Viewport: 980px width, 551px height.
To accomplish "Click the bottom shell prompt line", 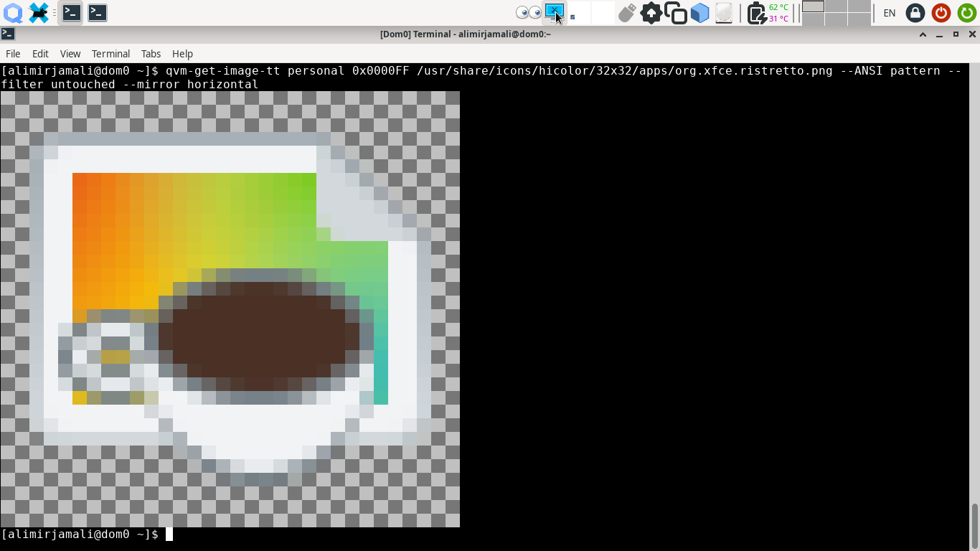I will pos(87,534).
